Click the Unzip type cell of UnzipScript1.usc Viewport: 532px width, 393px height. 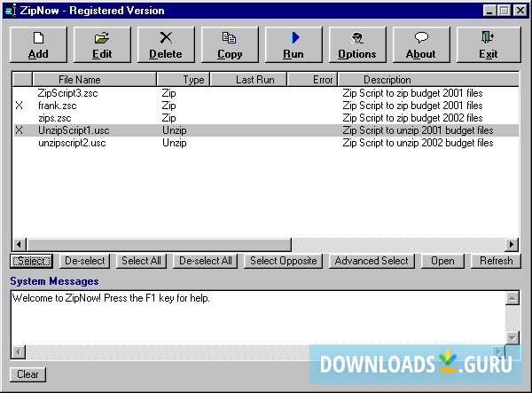point(175,130)
